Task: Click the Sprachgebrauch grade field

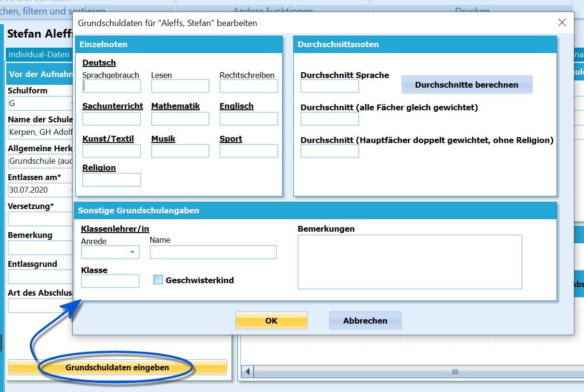Action: point(112,86)
